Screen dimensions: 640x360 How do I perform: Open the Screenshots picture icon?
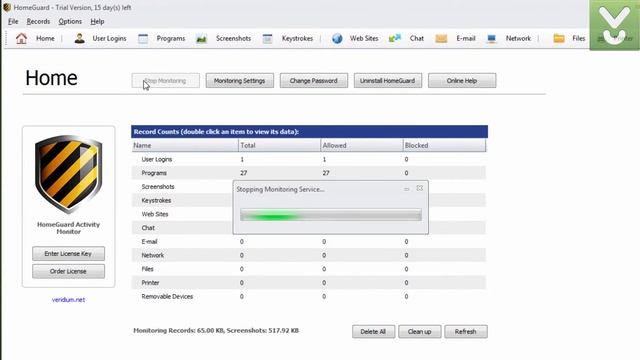[201, 39]
